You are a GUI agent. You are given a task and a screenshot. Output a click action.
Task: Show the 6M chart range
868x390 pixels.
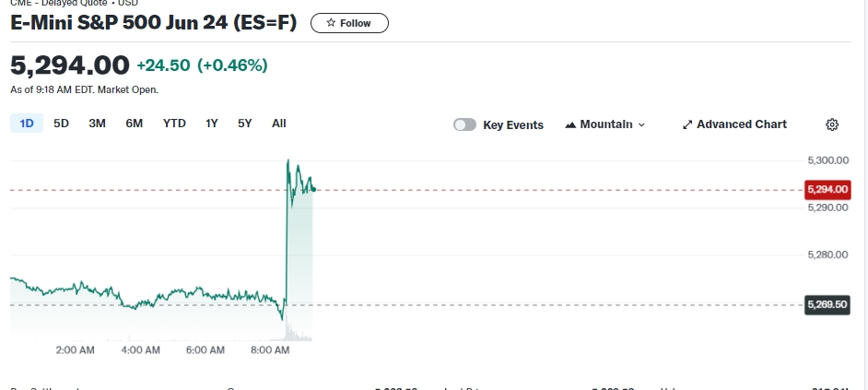pyautogui.click(x=134, y=123)
